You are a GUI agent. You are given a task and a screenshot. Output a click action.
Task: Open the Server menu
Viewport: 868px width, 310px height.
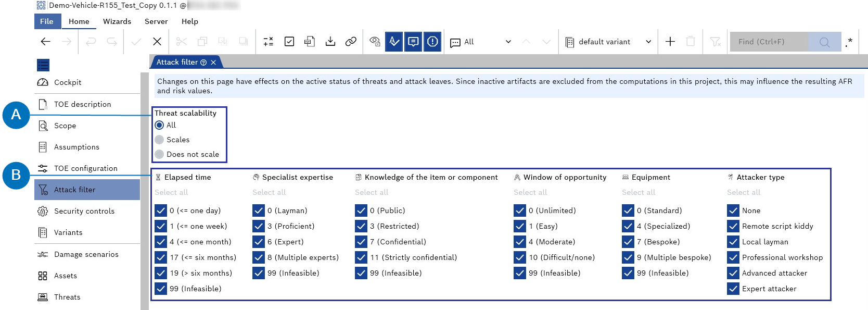point(156,21)
